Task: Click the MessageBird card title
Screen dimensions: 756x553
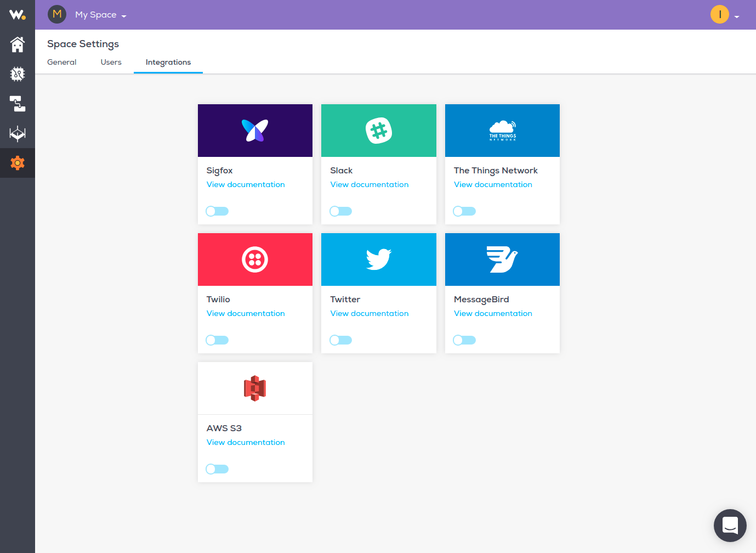Action: [481, 300]
